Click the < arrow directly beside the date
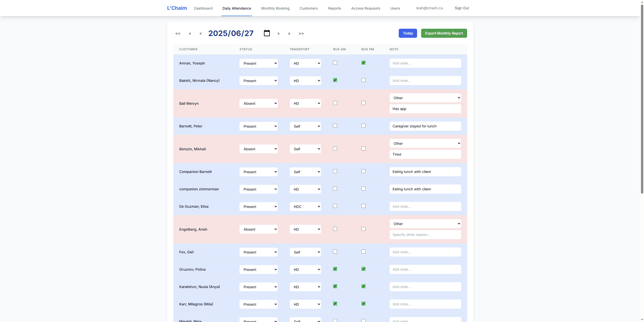Image resolution: width=644 pixels, height=322 pixels. click(x=200, y=33)
